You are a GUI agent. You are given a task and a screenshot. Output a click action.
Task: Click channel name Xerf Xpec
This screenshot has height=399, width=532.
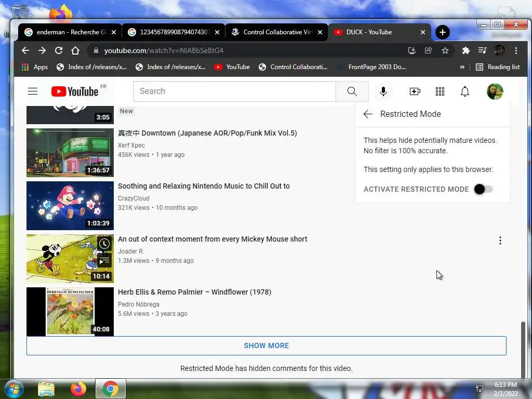[x=131, y=145]
